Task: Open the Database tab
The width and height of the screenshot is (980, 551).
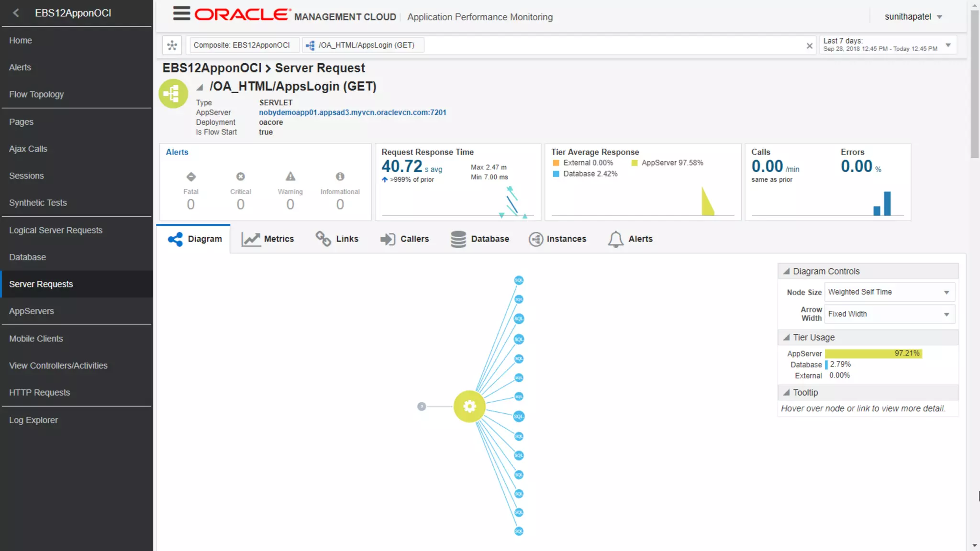Action: tap(479, 239)
